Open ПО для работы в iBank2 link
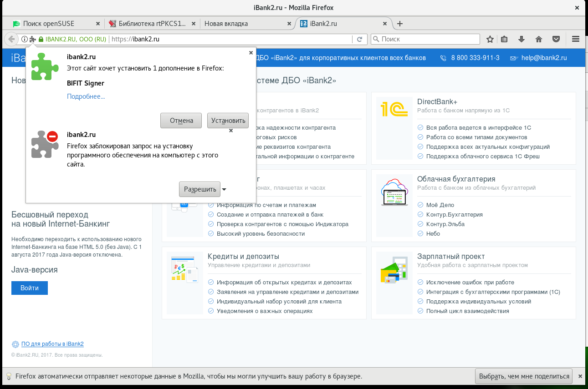 point(52,344)
